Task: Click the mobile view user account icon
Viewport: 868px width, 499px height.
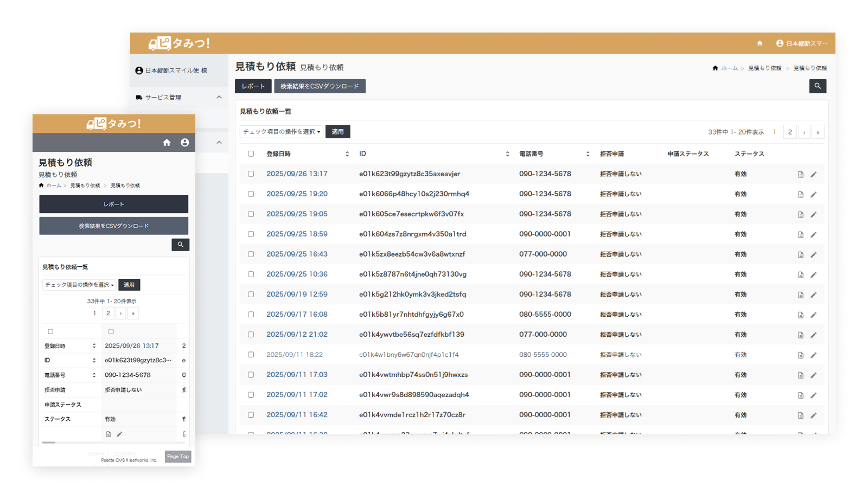Action: pos(185,143)
